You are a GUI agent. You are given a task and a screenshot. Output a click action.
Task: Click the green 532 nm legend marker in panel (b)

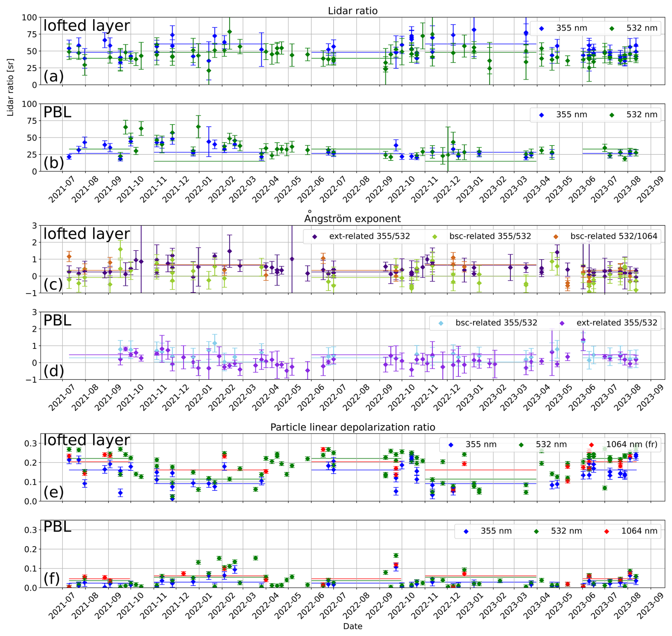pyautogui.click(x=612, y=115)
